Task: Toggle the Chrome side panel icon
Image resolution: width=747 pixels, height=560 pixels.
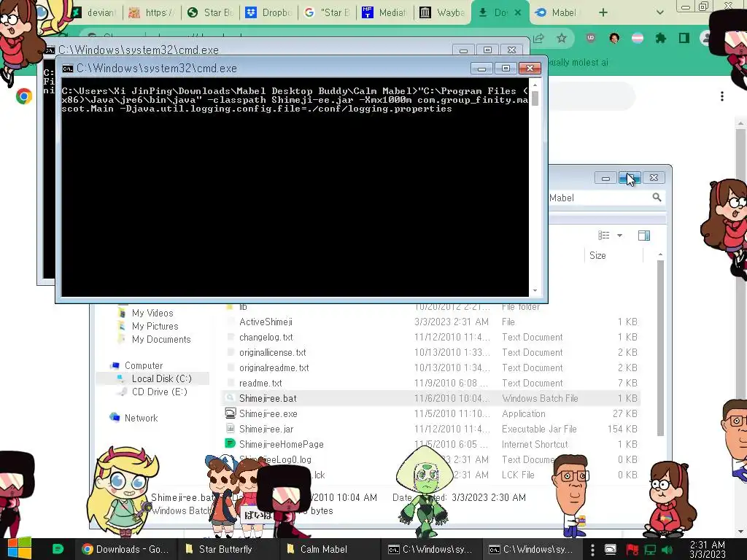Action: click(x=684, y=38)
